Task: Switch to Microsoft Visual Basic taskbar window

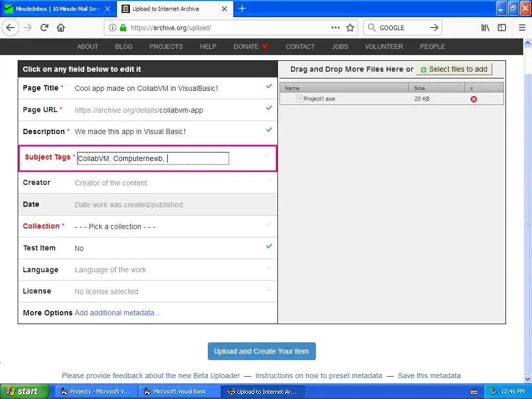Action: 179,392
